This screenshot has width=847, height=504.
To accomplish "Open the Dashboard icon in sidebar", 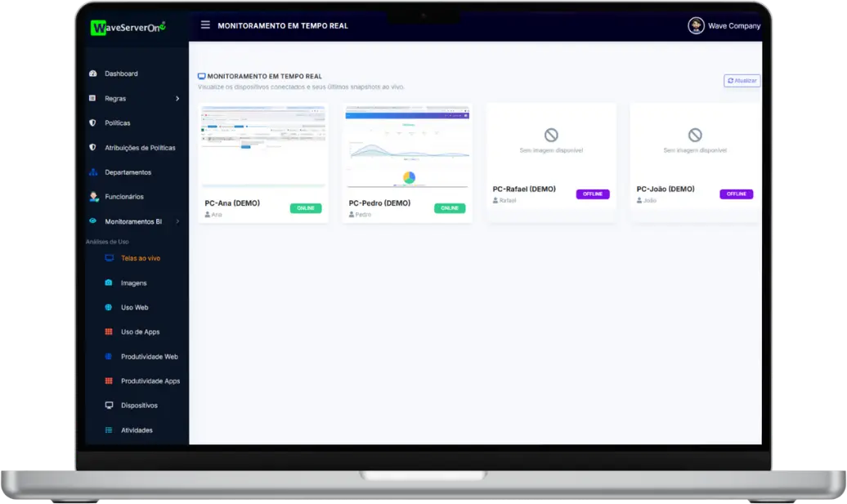I will [92, 74].
